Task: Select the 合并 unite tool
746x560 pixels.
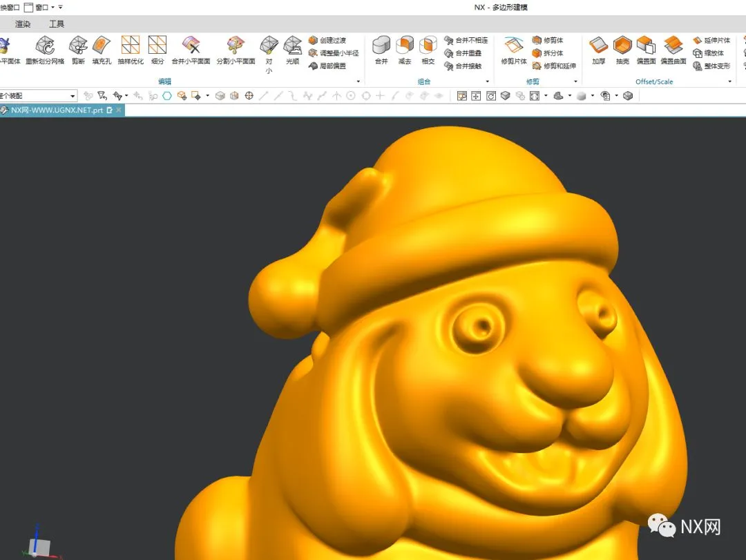Action: pyautogui.click(x=381, y=50)
